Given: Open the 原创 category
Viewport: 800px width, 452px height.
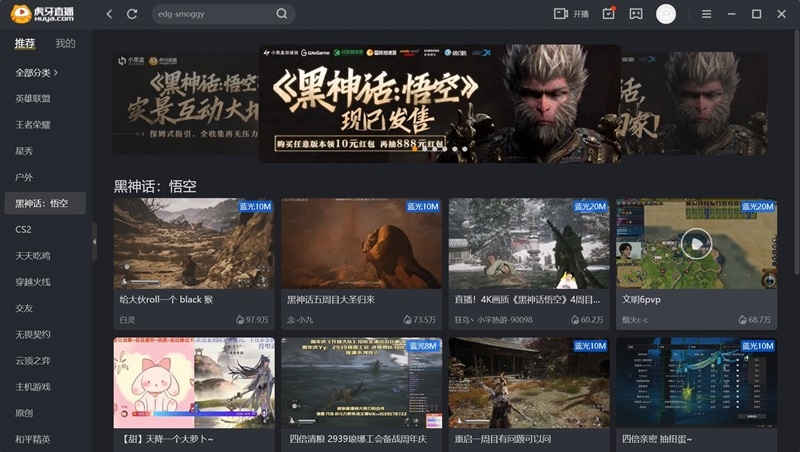Looking at the screenshot, I should pyautogui.click(x=24, y=413).
